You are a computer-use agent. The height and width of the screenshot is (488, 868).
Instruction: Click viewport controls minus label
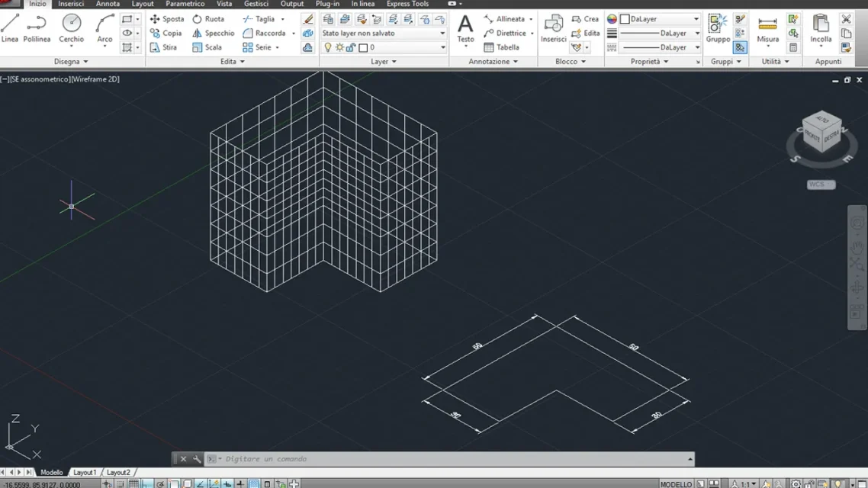click(x=5, y=79)
